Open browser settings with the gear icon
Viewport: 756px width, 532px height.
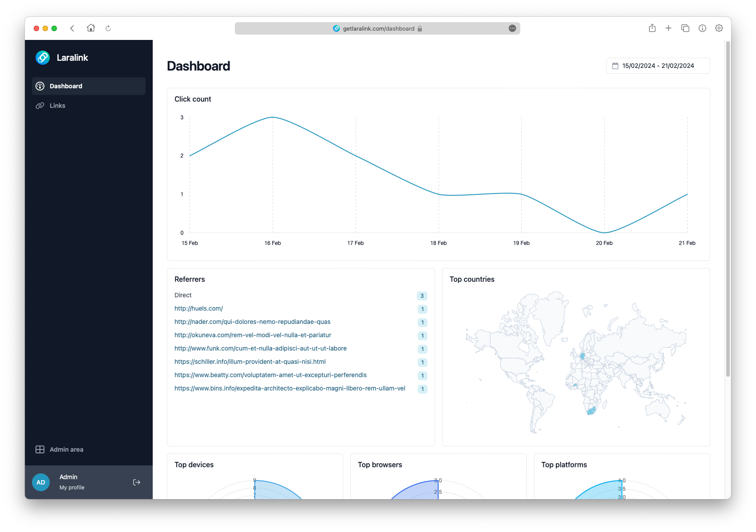[x=719, y=28]
